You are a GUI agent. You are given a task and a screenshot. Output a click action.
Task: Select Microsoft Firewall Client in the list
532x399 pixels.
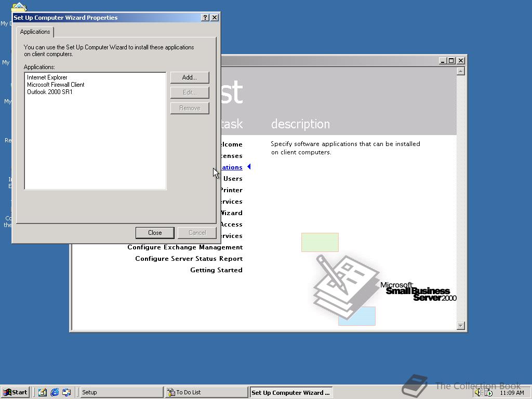pos(56,85)
